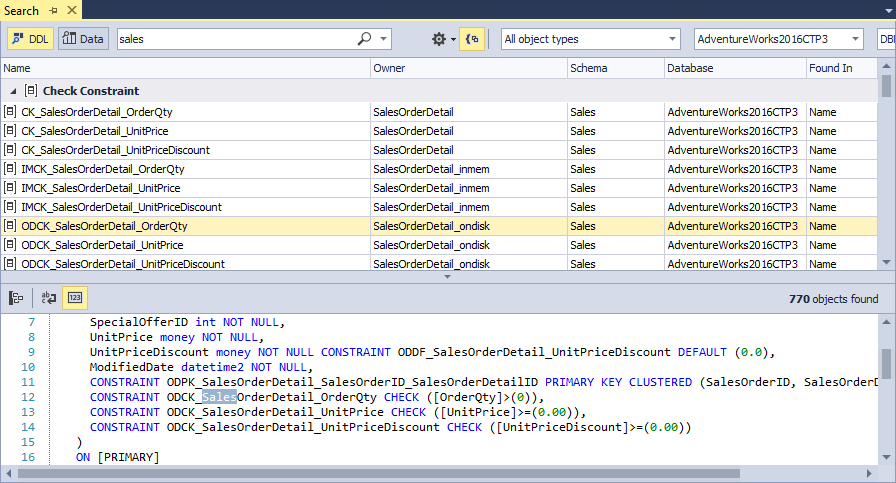Screen dimensions: 896x483
Task: Switch search mode to Data
Action: [x=82, y=39]
